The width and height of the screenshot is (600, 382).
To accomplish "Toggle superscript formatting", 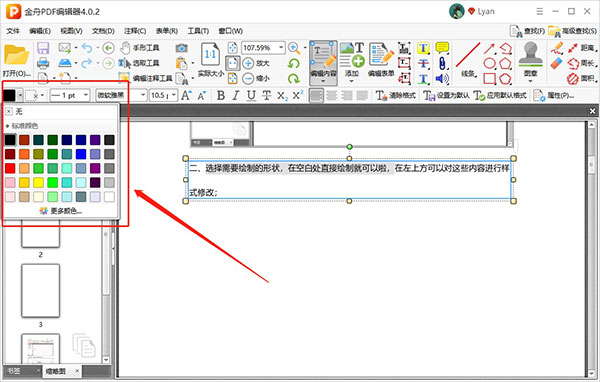I will tap(298, 95).
